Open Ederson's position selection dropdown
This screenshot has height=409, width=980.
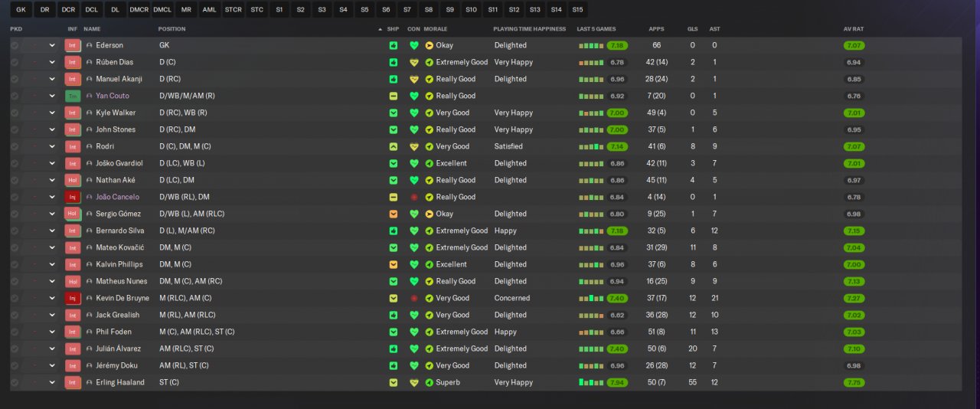coord(52,45)
